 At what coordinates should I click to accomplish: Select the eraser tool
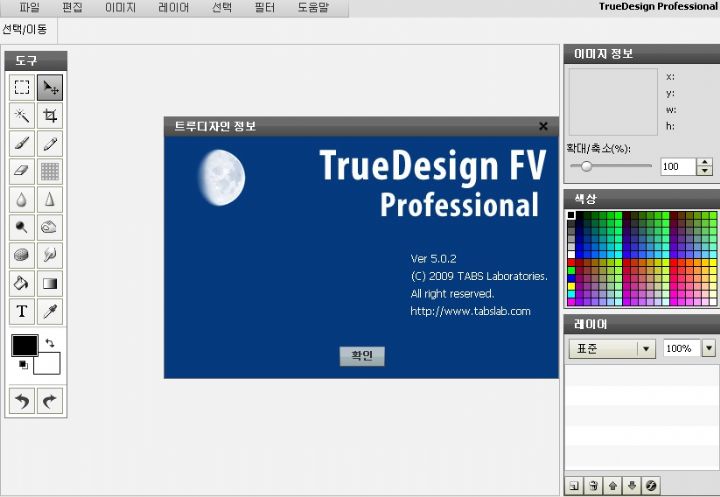[22, 171]
